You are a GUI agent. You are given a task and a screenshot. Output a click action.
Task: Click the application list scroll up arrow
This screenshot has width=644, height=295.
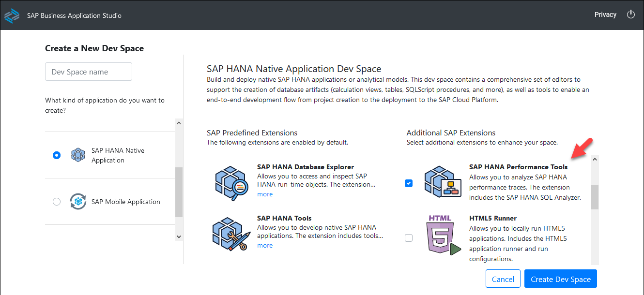[x=179, y=123]
